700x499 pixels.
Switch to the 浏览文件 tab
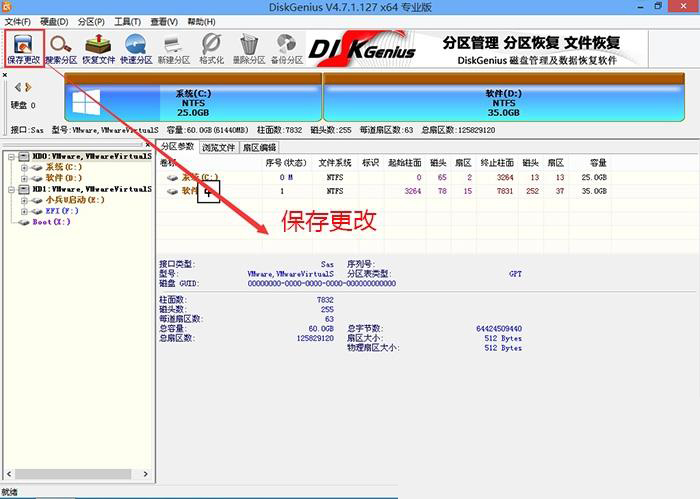click(x=218, y=147)
